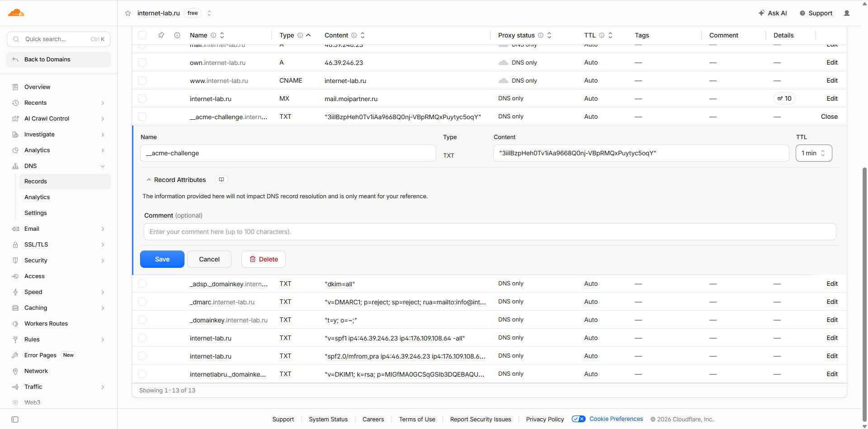Click the Ask AI sparkle icon
Screen dimensions: 868x429
(761, 13)
